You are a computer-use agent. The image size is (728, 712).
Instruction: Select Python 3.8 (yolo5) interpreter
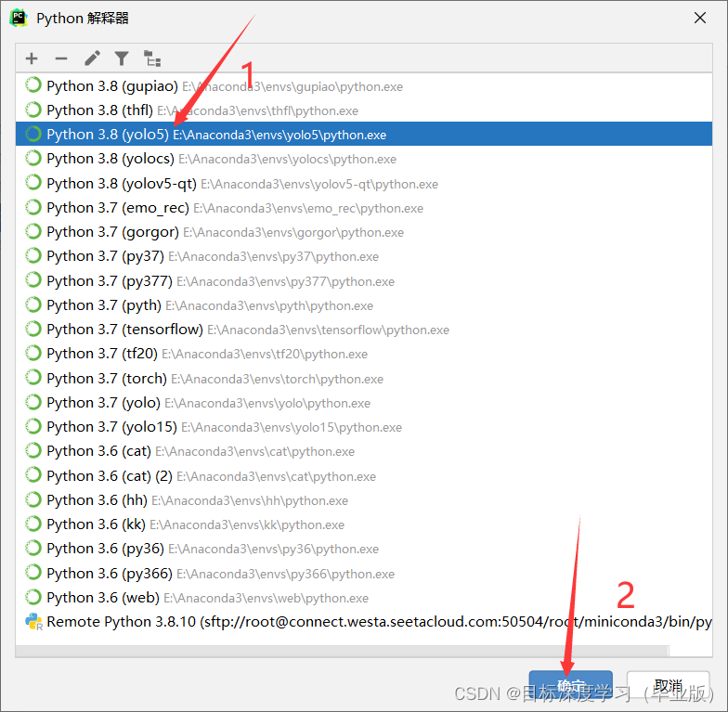pyautogui.click(x=364, y=134)
